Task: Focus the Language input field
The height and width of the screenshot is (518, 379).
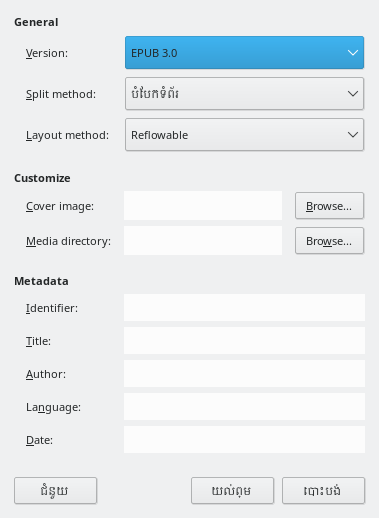Action: (x=244, y=407)
